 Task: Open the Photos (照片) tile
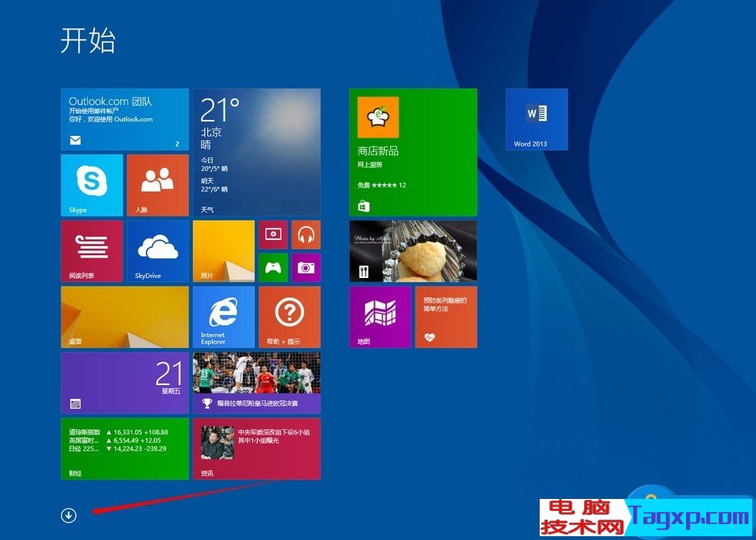pos(224,251)
